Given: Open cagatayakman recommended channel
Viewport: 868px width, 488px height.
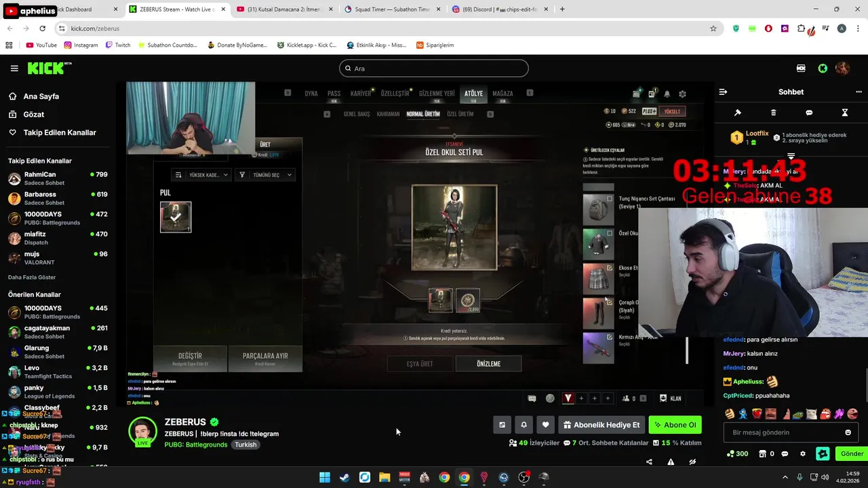Looking at the screenshot, I should tap(58, 332).
